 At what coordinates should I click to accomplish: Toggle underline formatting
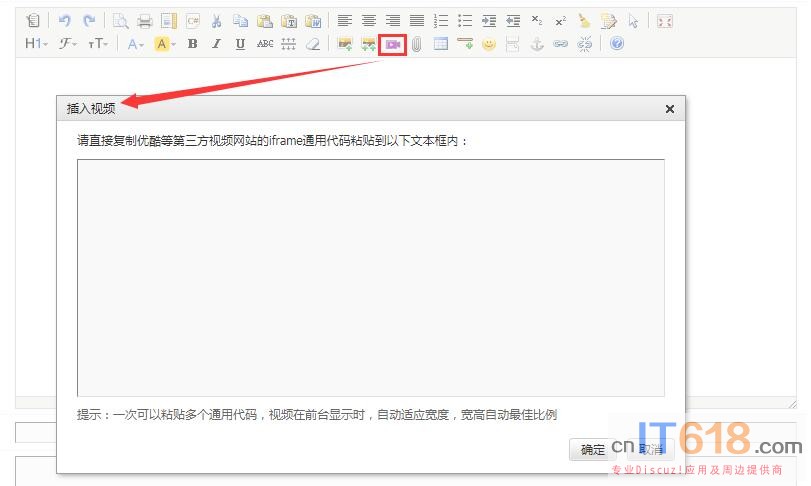click(x=240, y=44)
